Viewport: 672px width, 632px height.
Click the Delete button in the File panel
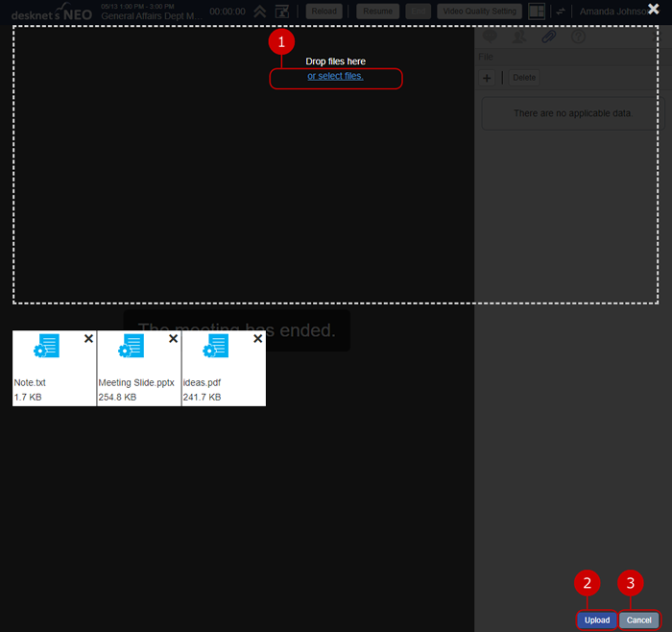click(x=524, y=78)
